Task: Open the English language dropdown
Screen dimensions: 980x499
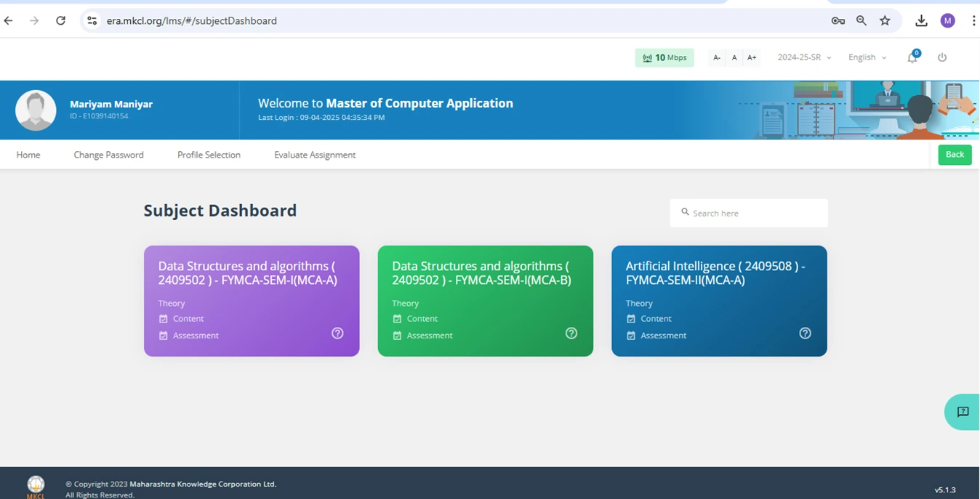Action: click(x=867, y=57)
